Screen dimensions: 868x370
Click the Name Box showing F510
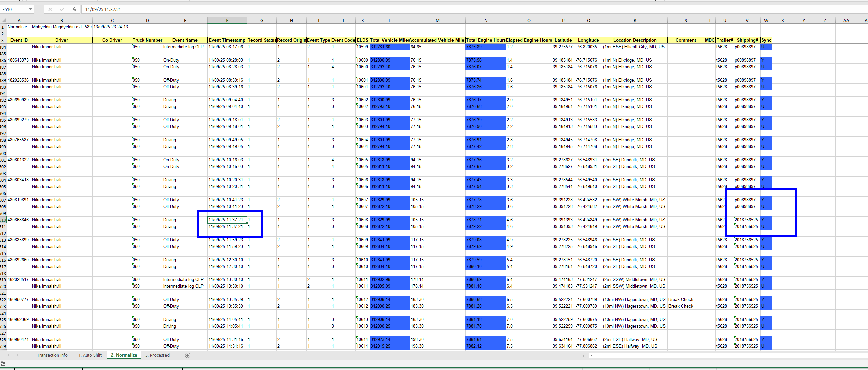14,9
